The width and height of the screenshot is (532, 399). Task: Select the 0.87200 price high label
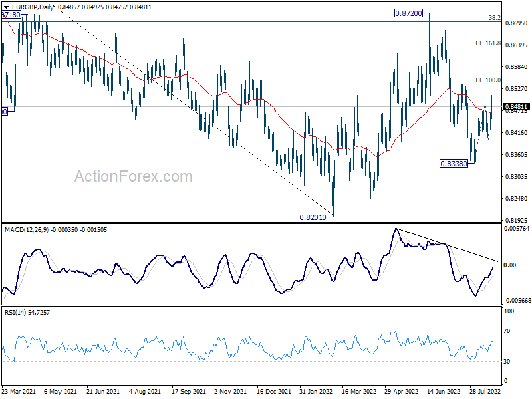(408, 13)
